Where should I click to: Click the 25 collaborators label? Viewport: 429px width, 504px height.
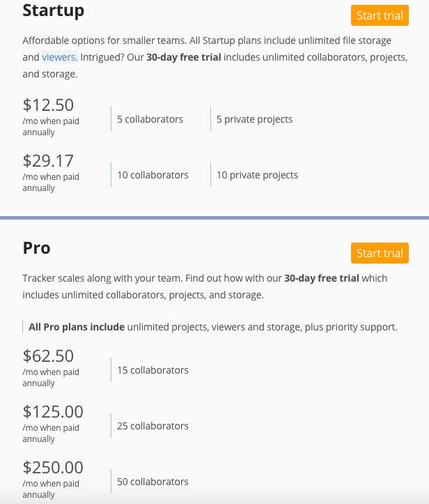pyautogui.click(x=153, y=426)
